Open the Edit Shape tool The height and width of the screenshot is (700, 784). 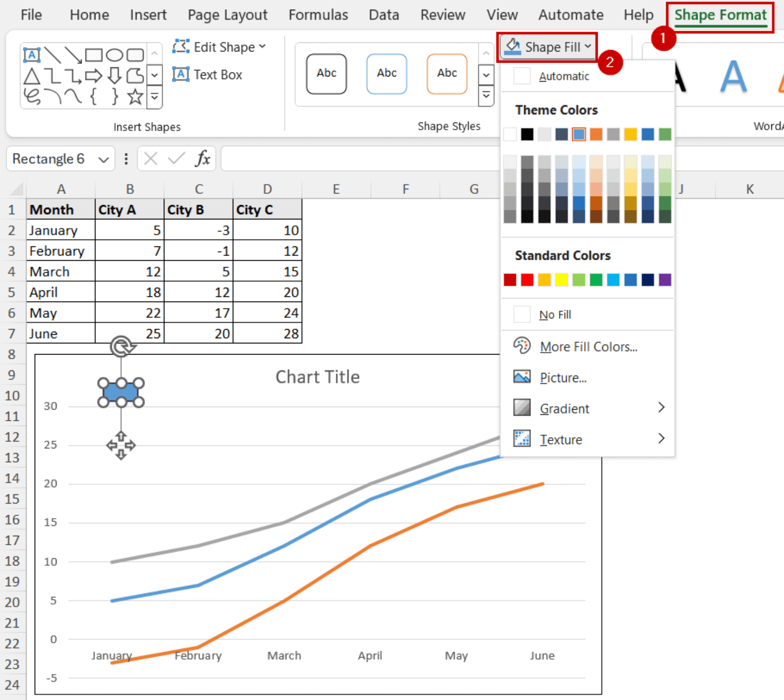coord(219,47)
